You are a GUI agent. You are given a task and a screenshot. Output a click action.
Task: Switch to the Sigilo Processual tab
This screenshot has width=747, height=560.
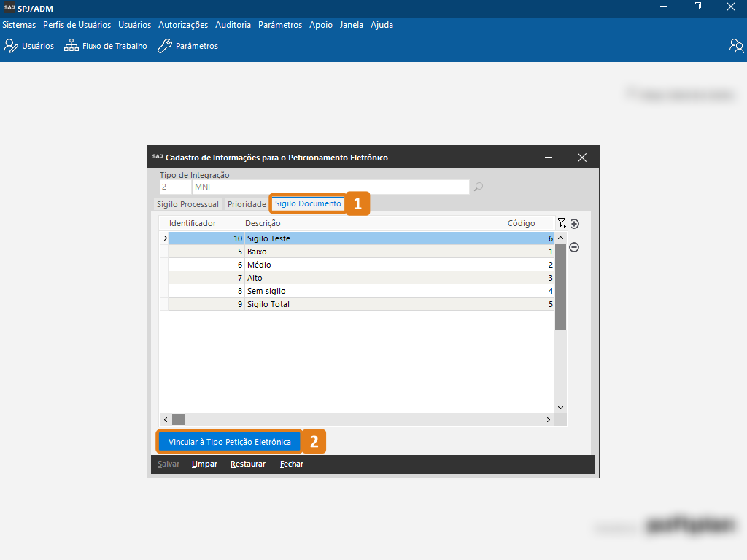pos(187,204)
